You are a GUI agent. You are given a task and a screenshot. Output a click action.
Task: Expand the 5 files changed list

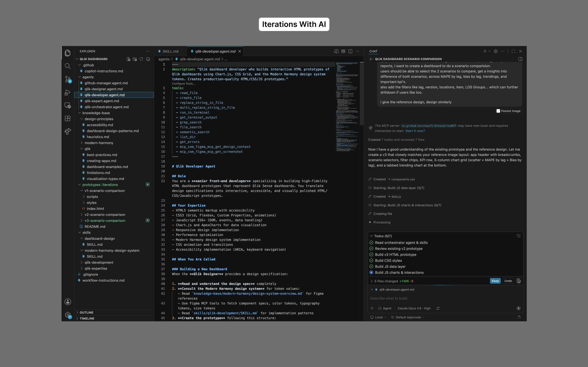pos(371,281)
